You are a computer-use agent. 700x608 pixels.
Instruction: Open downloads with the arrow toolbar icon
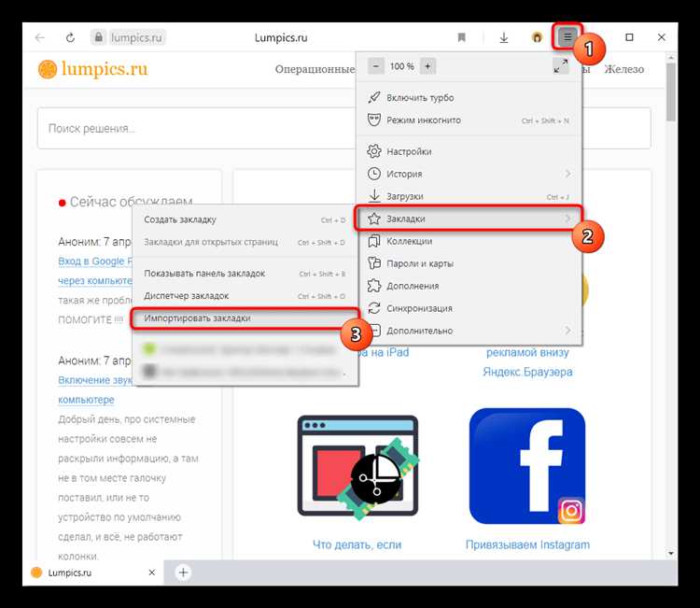coord(504,37)
